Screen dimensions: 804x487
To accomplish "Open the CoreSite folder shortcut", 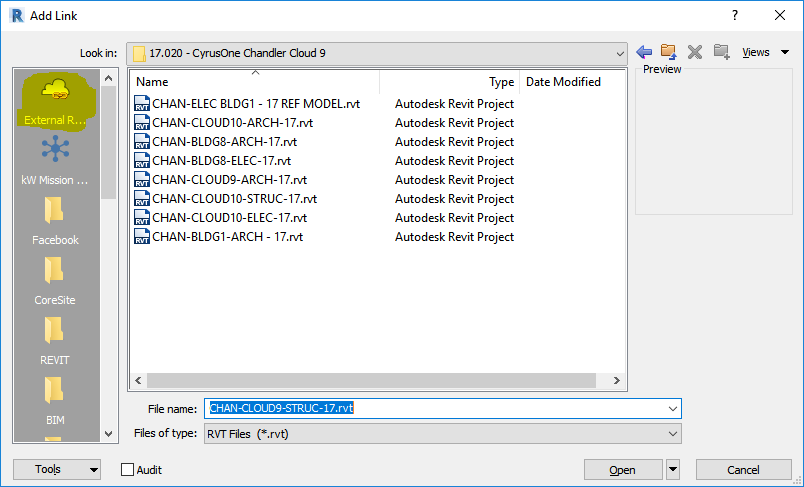I will point(55,282).
